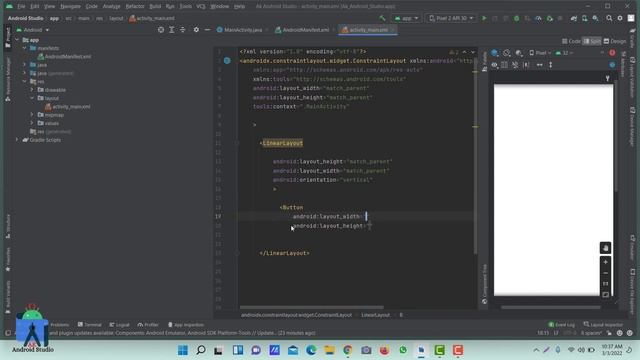
Task: Click the orientation icon in the preview toolbar
Action: [507, 53]
